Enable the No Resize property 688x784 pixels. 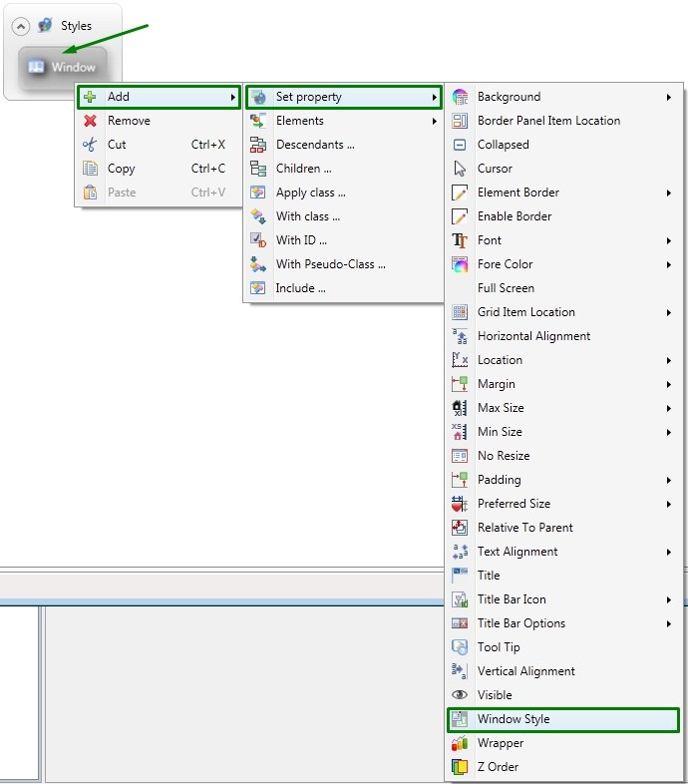coord(503,456)
